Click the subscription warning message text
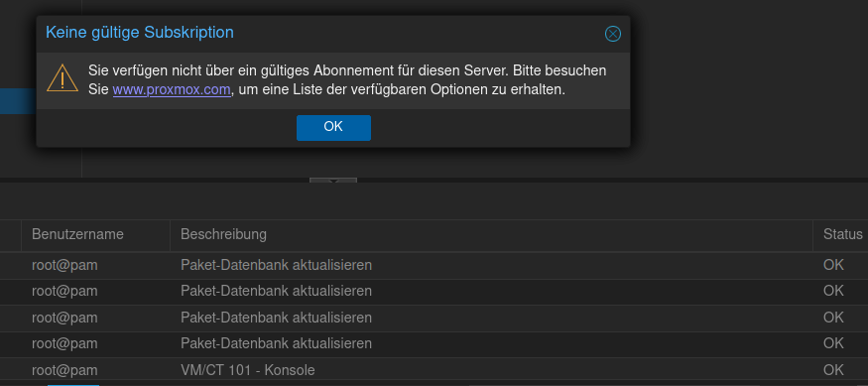Screen dimensions: 868x386 pos(347,79)
